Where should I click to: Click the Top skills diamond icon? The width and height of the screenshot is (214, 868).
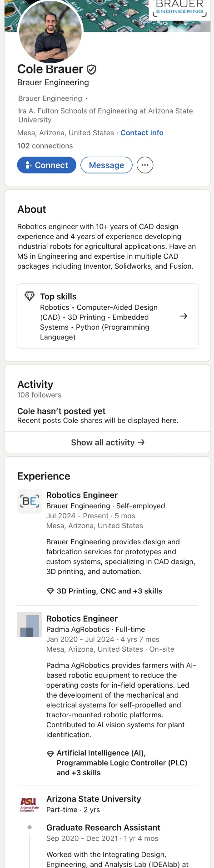point(30,296)
